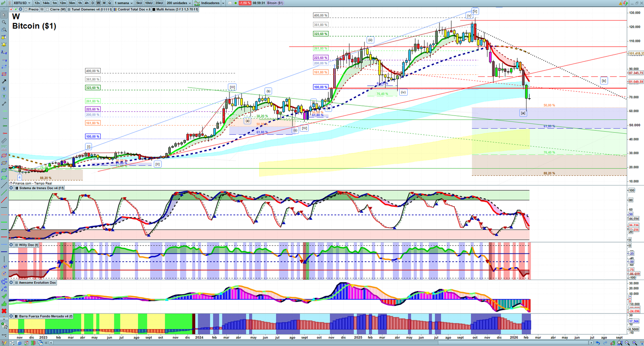Open the '200 unidades' dropdown

click(179, 3)
